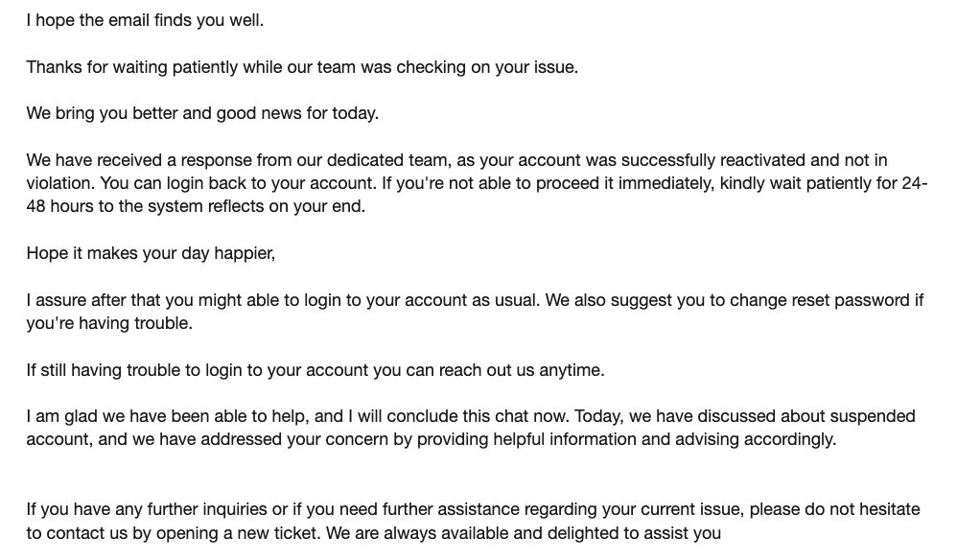
Task: Click the line "I hope the email finds you well."
Action: pos(145,20)
